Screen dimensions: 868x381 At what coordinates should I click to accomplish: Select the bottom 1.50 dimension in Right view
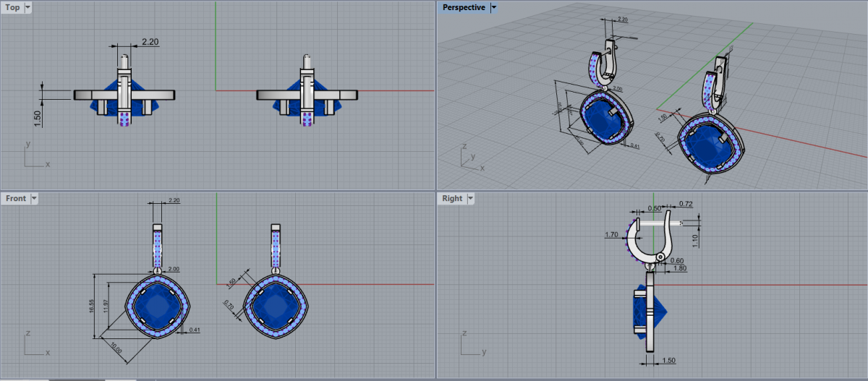click(x=668, y=359)
